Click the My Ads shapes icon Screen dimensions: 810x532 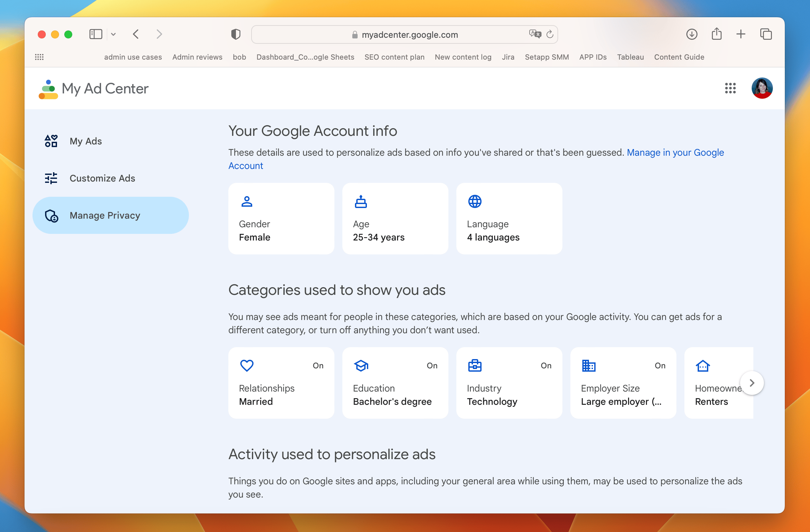pos(51,141)
